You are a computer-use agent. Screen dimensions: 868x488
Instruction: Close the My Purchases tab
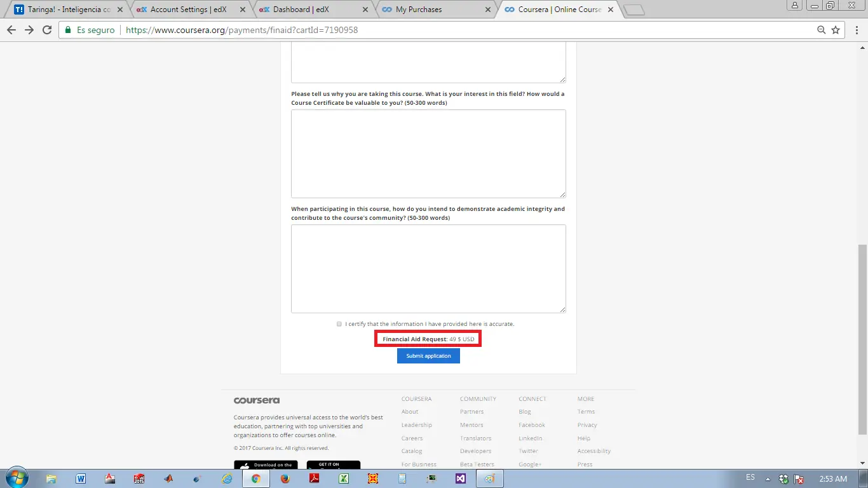tap(488, 10)
